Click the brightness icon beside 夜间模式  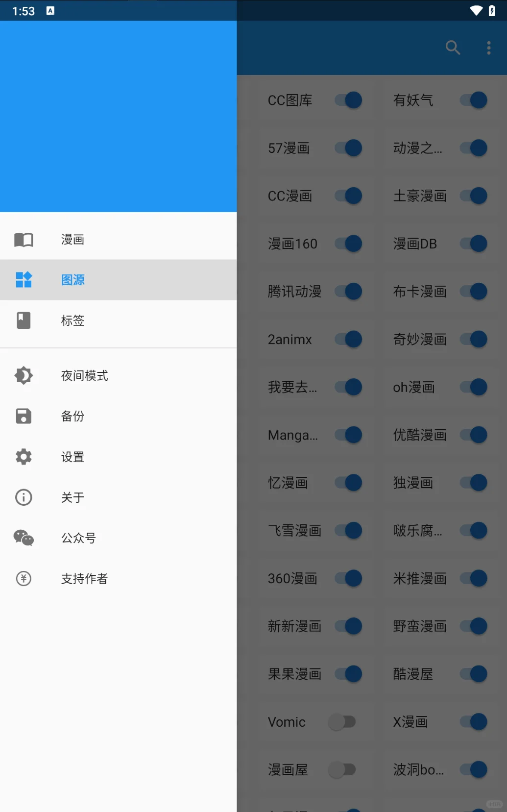click(x=24, y=376)
